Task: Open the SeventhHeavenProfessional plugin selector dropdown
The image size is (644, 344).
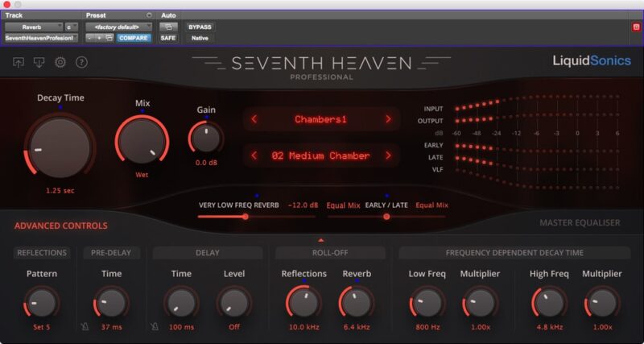Action: click(x=41, y=38)
